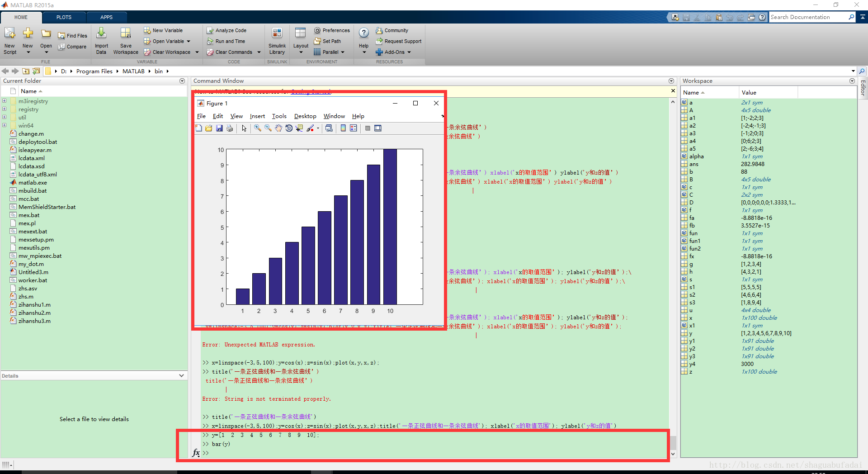868x474 pixels.
Task: Select the Brush data tool in Figure 1
Action: (310, 128)
